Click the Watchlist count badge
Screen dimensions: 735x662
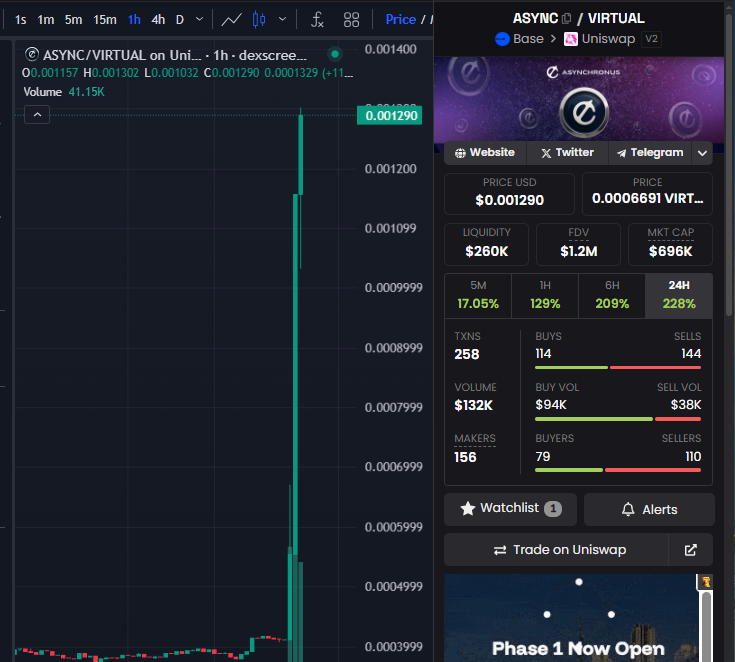(553, 509)
